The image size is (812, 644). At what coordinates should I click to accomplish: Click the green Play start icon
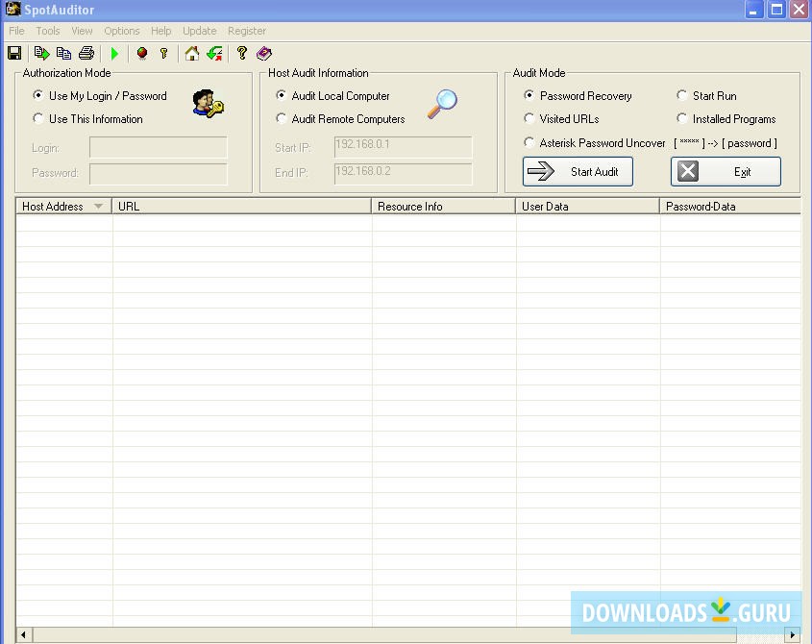(115, 54)
